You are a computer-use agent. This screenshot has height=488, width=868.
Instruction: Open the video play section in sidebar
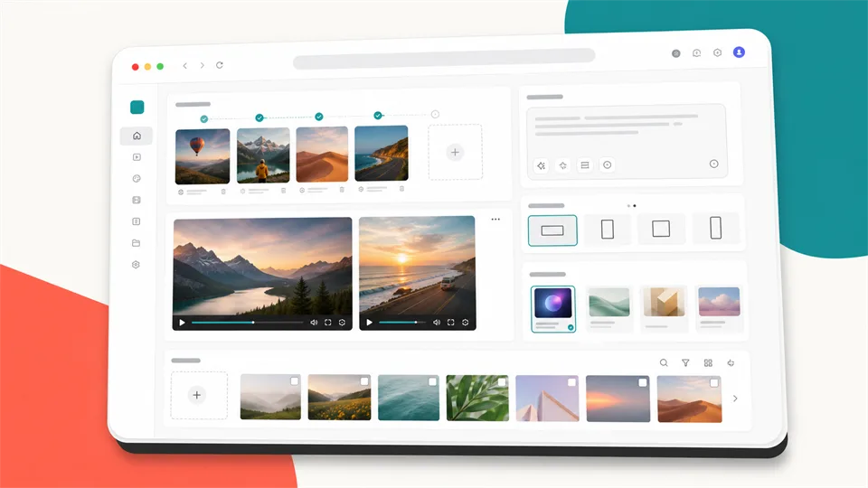point(137,157)
